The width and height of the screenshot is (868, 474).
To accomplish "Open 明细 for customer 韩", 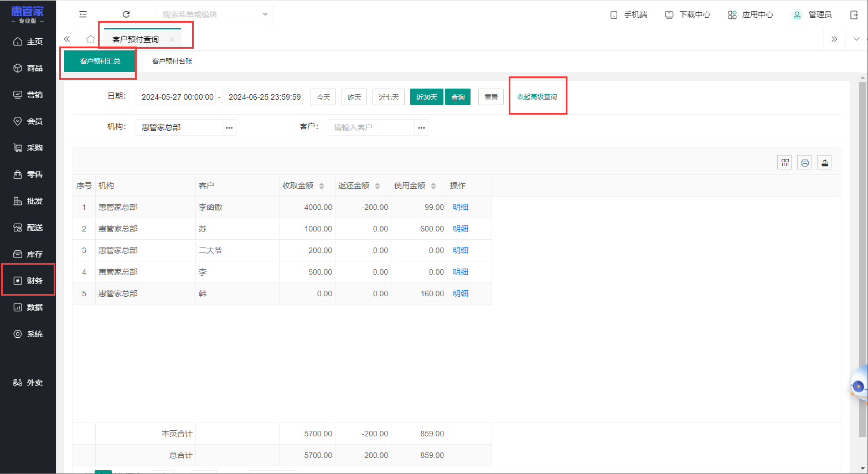I will pos(461,293).
